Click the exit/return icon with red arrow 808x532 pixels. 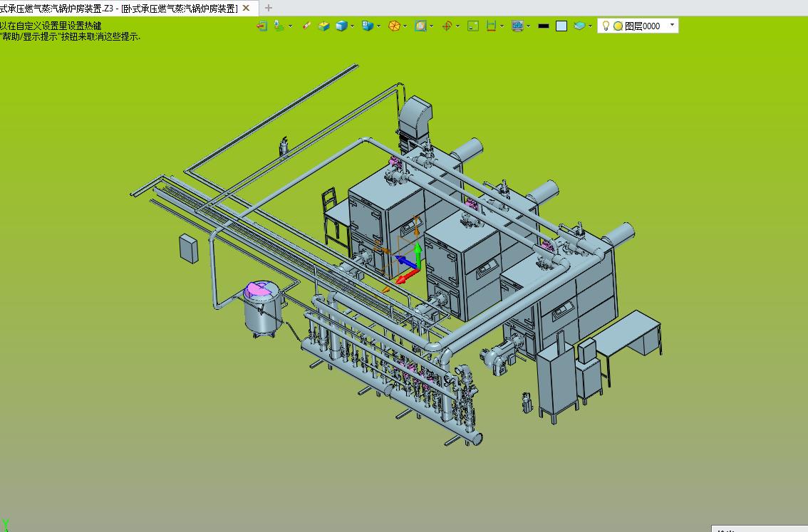tap(261, 26)
